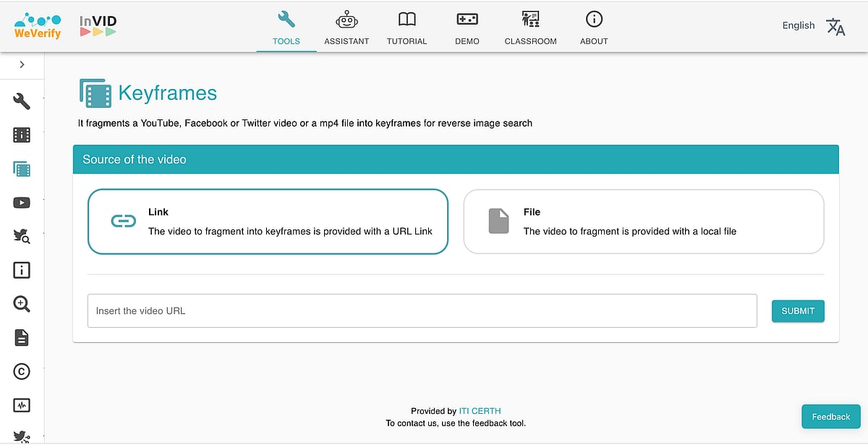Open the magnifier tool in the sidebar

pyautogui.click(x=22, y=304)
